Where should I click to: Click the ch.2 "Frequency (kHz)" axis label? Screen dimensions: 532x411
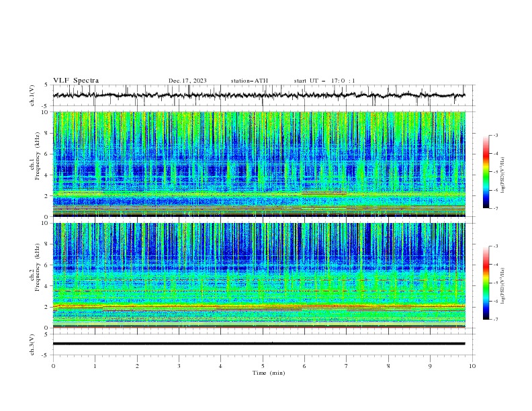[x=38, y=267]
